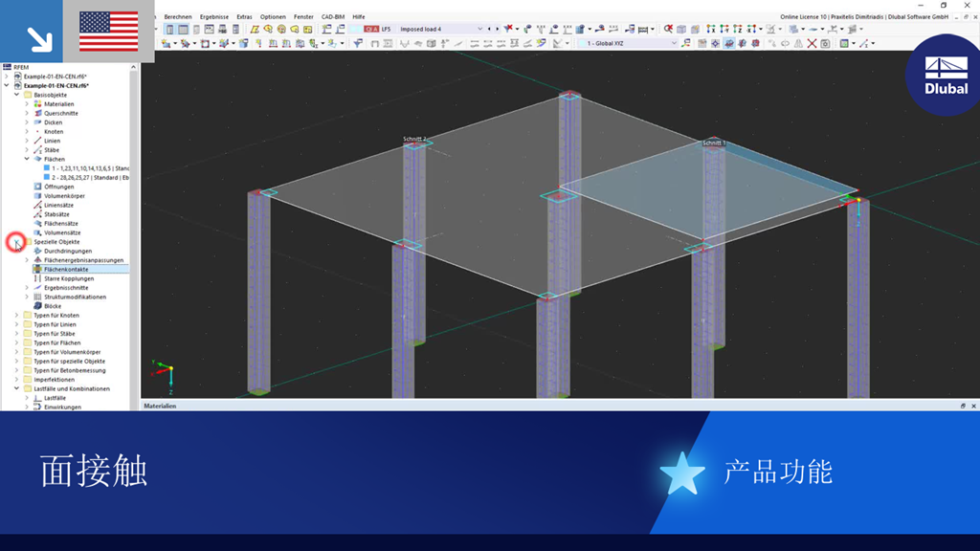Click Typen für Betonbemessung folder
Screen dimensions: 980x551
pos(69,370)
